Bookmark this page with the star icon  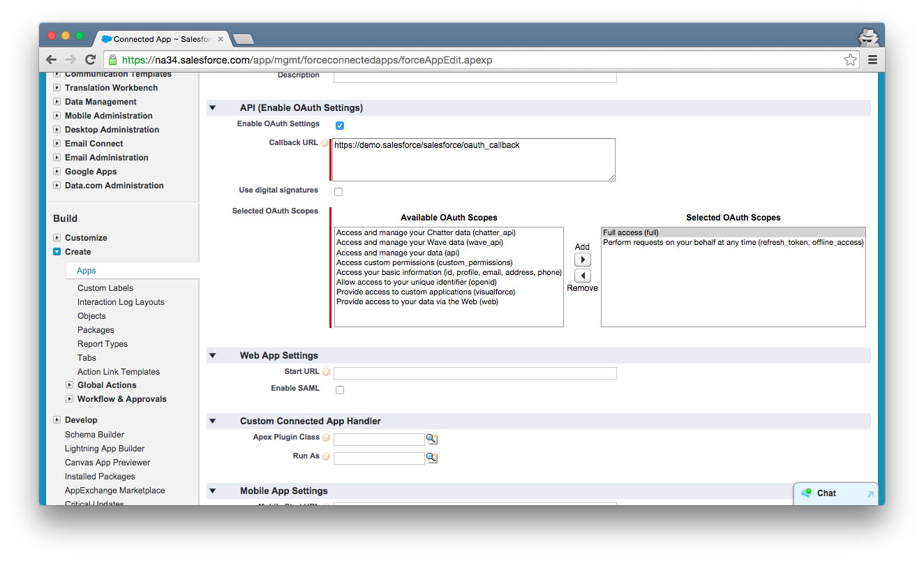(850, 60)
